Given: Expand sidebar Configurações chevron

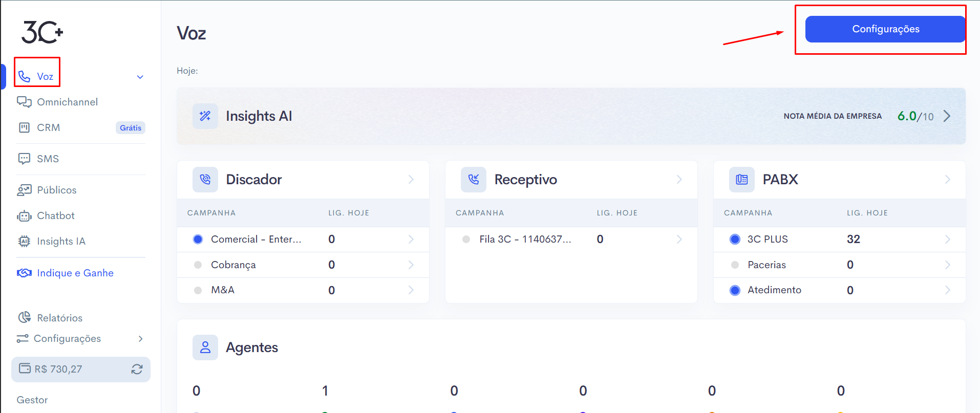Looking at the screenshot, I should pyautogui.click(x=141, y=339).
